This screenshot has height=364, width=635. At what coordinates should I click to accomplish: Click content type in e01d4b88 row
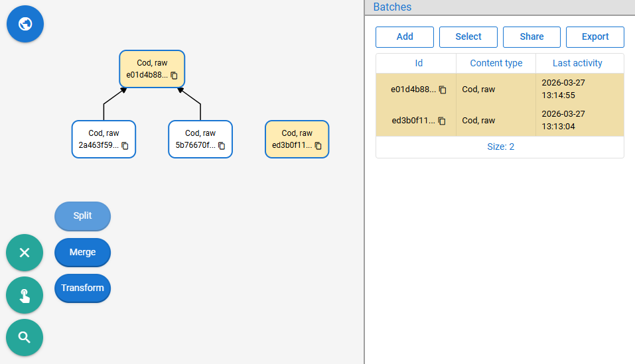coord(478,90)
